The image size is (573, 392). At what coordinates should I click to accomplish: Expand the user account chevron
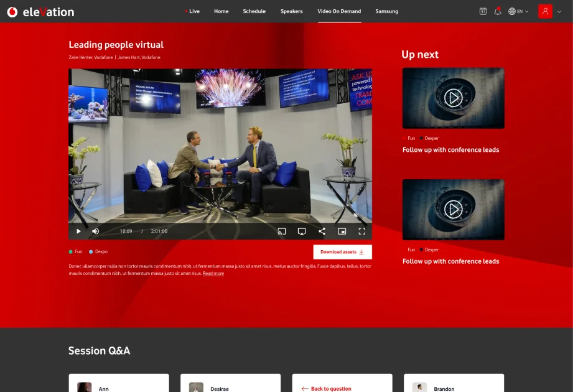click(559, 12)
